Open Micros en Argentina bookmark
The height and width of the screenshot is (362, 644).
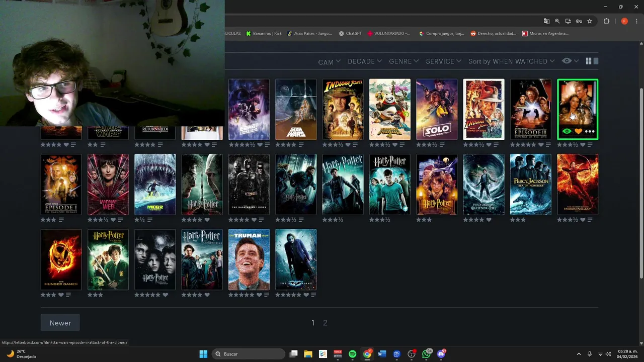(545, 34)
